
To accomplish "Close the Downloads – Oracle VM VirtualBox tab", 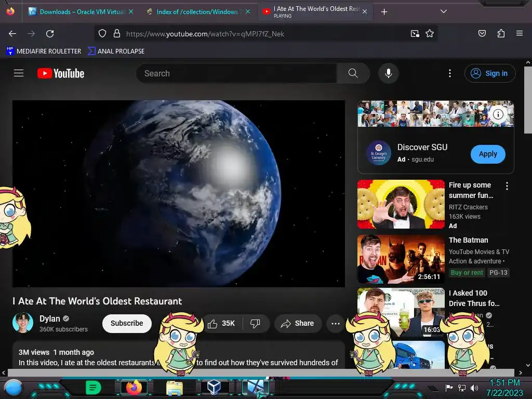I will (130, 12).
